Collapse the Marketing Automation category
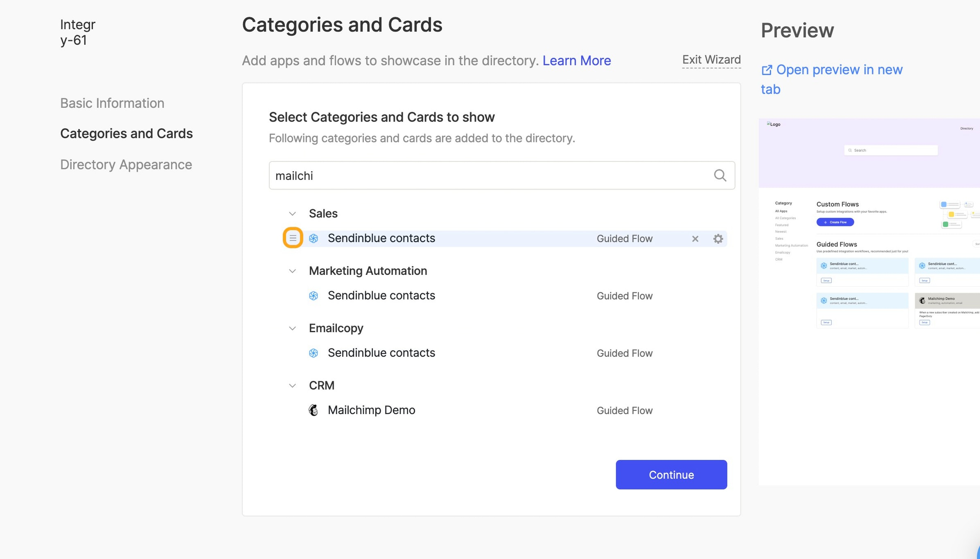This screenshot has width=980, height=559. [292, 271]
